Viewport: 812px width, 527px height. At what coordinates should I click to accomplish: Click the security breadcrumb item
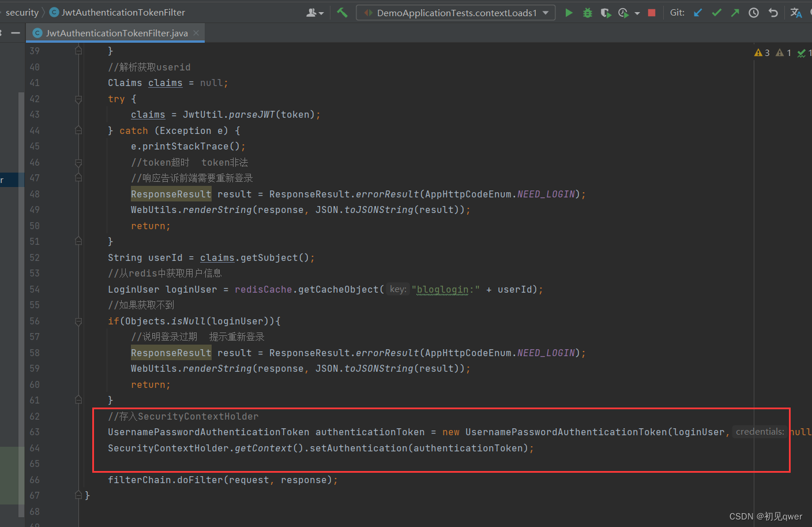(x=22, y=12)
